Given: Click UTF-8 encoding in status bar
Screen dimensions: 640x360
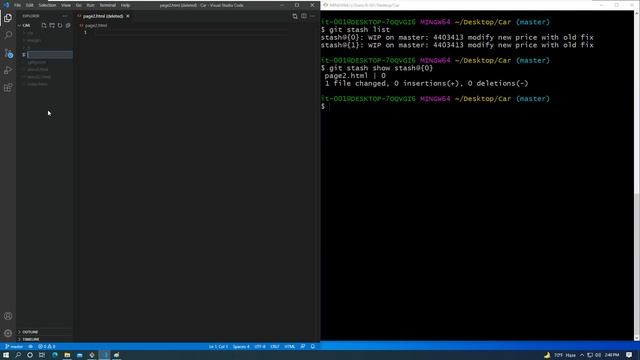Looking at the screenshot, I should (260, 347).
